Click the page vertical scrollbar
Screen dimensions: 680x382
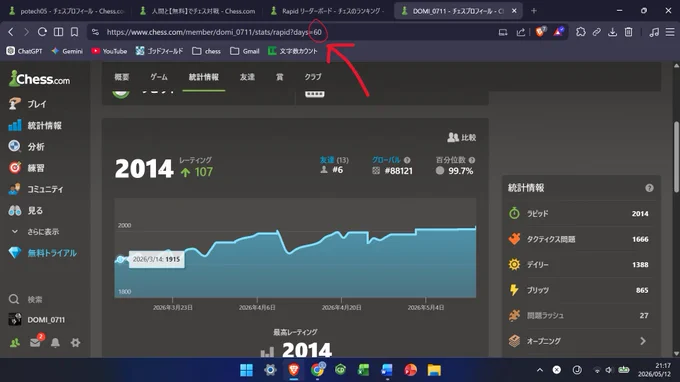tap(676, 156)
